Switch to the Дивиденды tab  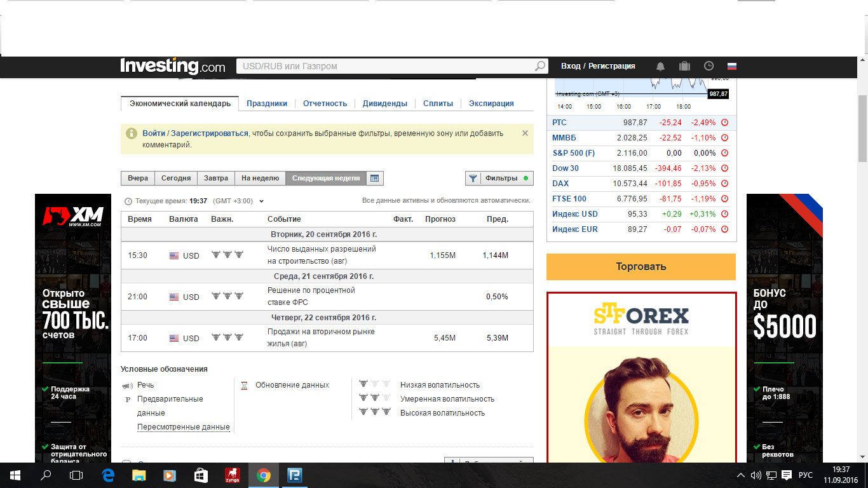coord(384,104)
